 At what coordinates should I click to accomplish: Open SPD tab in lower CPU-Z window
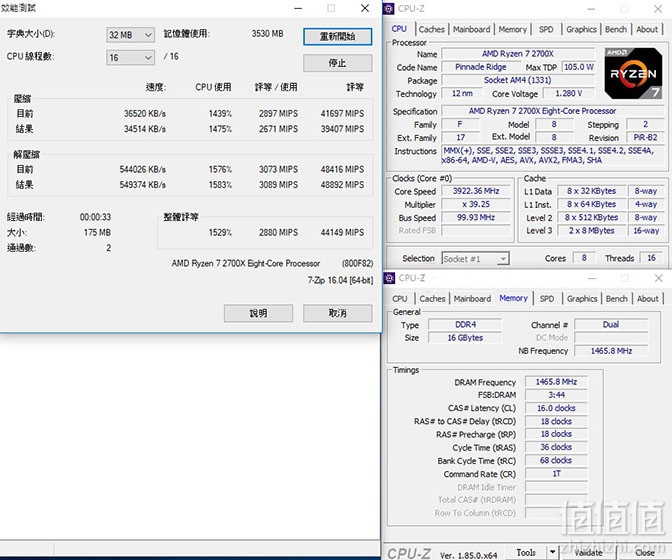[546, 299]
